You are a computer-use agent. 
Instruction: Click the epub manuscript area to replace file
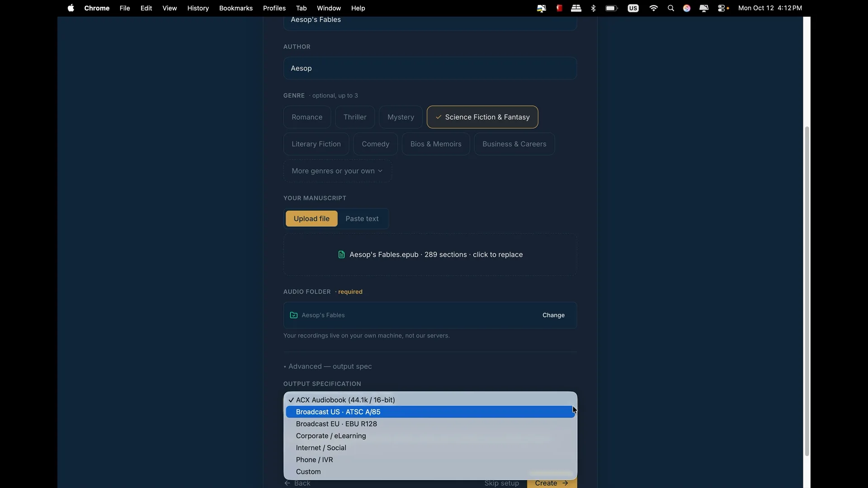pyautogui.click(x=430, y=255)
